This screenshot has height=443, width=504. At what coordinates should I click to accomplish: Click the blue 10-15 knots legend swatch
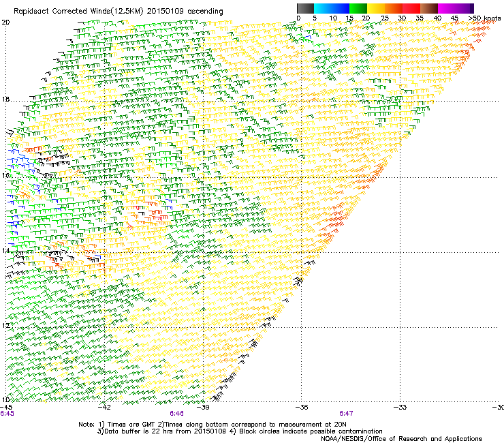[341, 8]
